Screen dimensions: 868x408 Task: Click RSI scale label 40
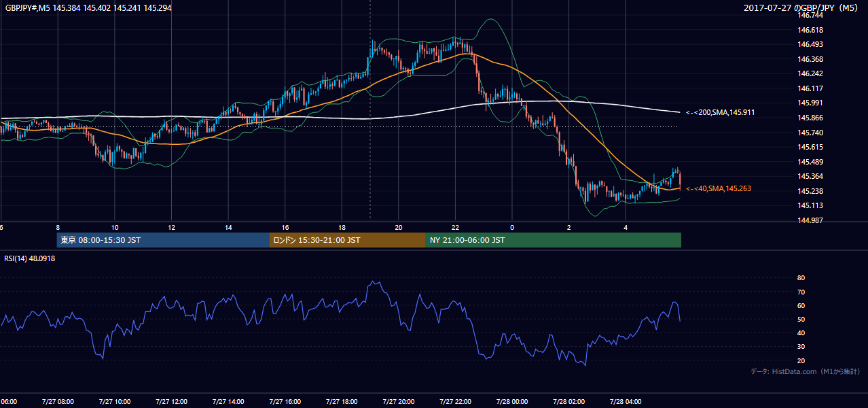[x=801, y=333]
